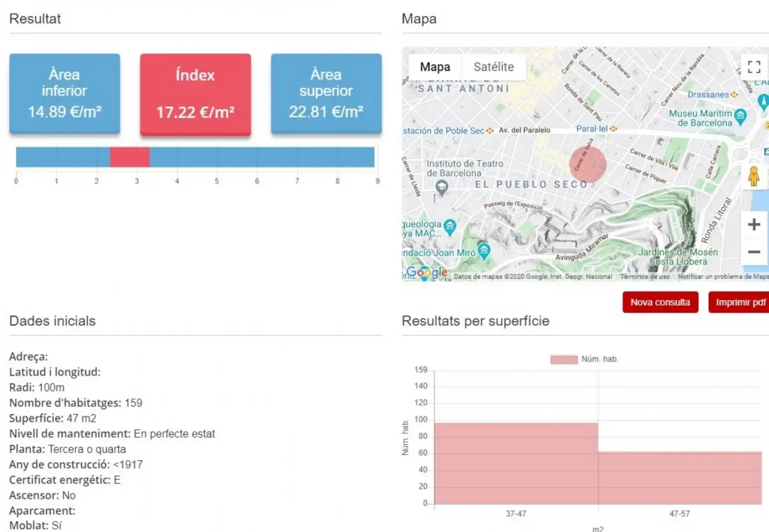This screenshot has width=769, height=532.
Task: Click the Street View pegman icon
Action: coord(754,176)
